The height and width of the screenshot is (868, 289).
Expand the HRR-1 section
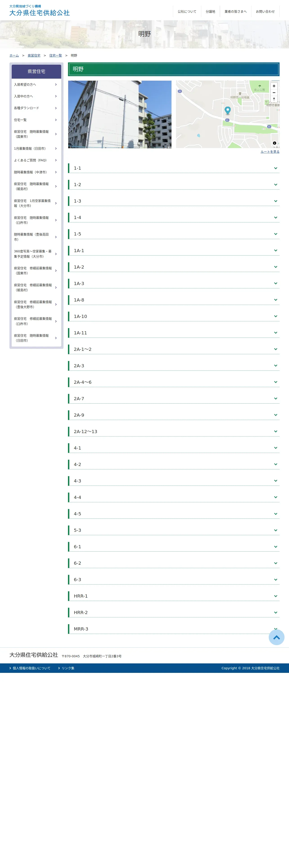pyautogui.click(x=174, y=596)
